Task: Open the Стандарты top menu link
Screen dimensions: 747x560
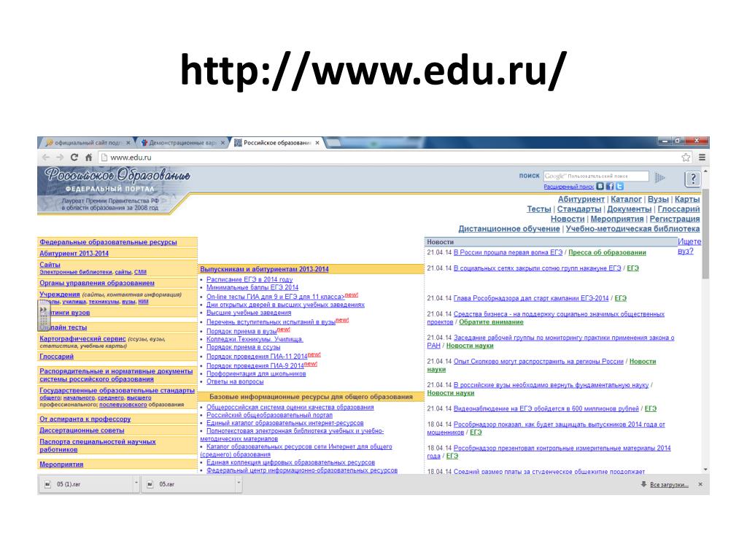Action: tap(578, 209)
